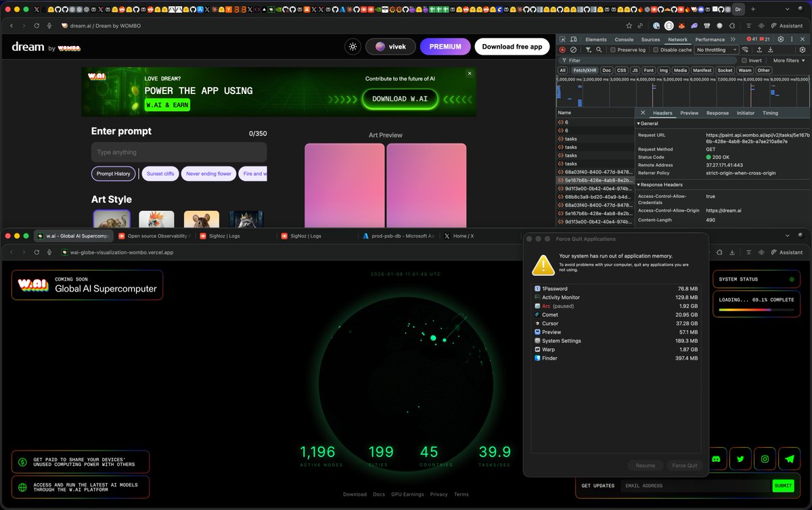
Task: Select the inspect element picker icon
Action: click(563, 39)
